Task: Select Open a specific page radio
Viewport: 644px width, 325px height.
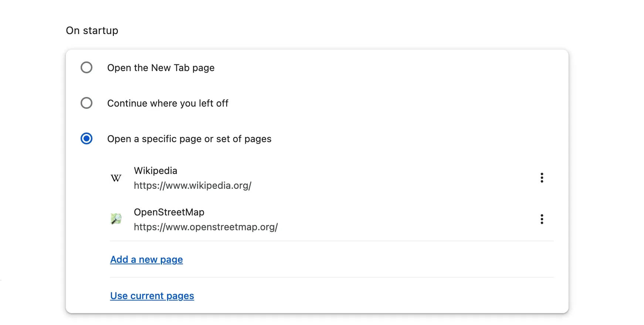Action: pyautogui.click(x=87, y=138)
